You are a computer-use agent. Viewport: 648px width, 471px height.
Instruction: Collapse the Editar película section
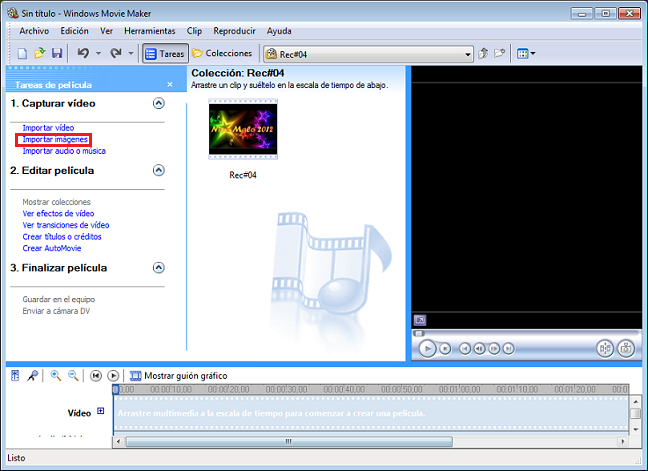(159, 170)
